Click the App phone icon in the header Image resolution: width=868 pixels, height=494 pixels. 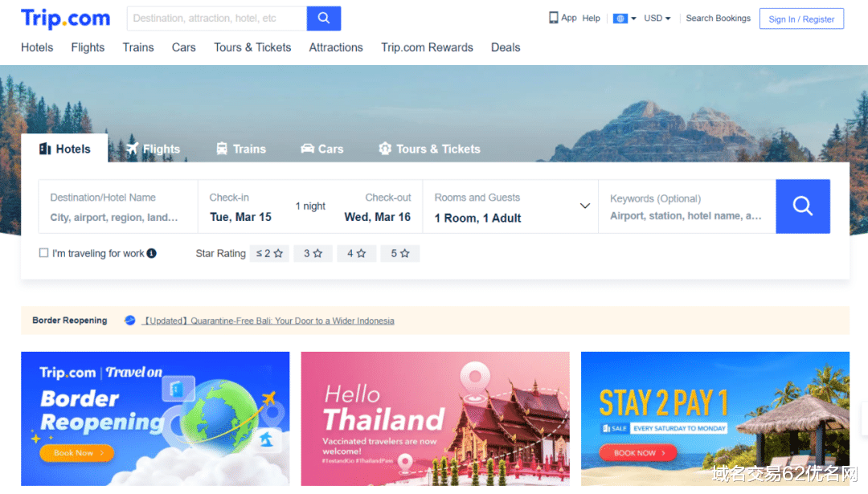pos(553,18)
